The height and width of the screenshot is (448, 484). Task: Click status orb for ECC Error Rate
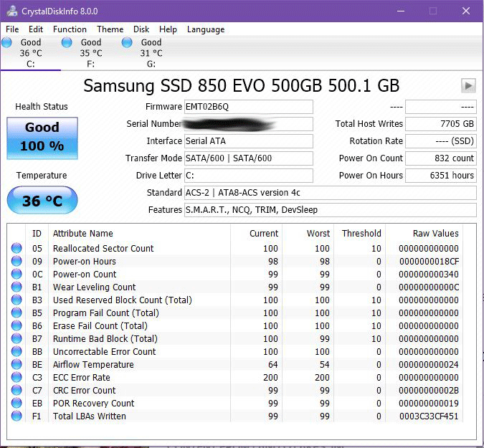pyautogui.click(x=16, y=377)
